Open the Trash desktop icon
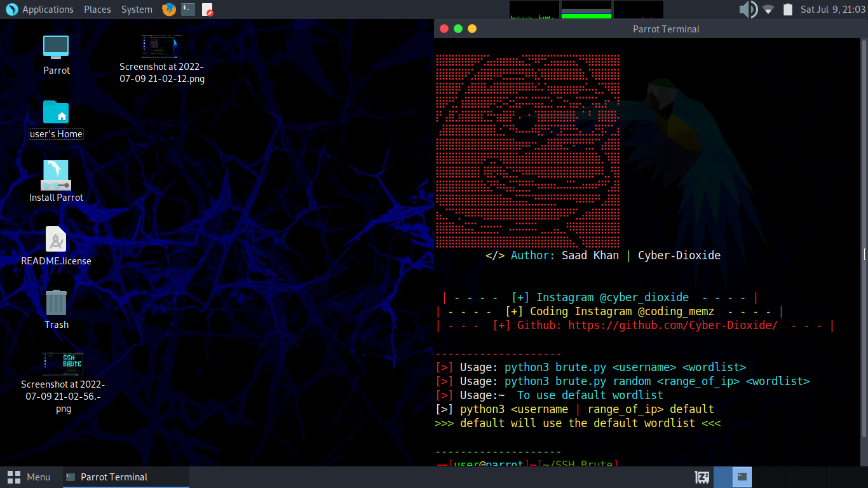This screenshot has height=488, width=868. pyautogui.click(x=56, y=302)
